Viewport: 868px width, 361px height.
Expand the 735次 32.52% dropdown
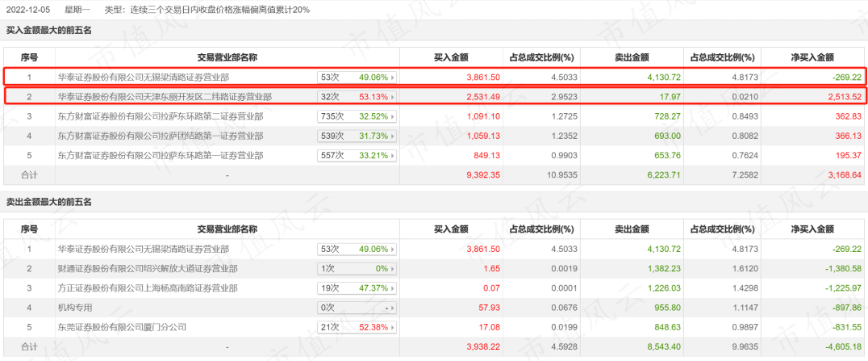click(x=357, y=116)
